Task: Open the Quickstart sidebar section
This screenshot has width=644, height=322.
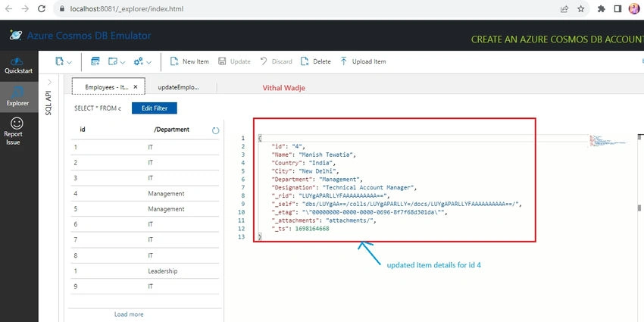Action: pos(19,66)
